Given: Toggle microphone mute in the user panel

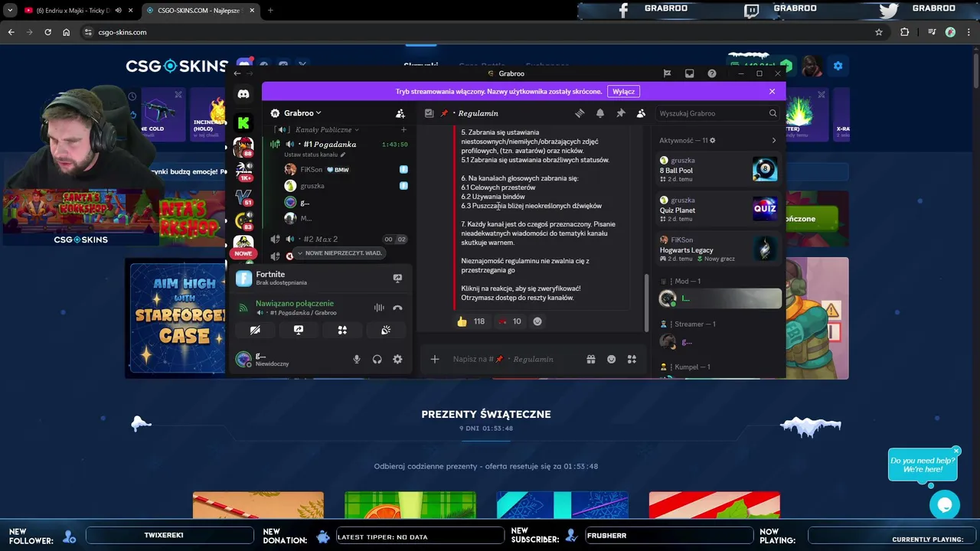Looking at the screenshot, I should point(357,359).
